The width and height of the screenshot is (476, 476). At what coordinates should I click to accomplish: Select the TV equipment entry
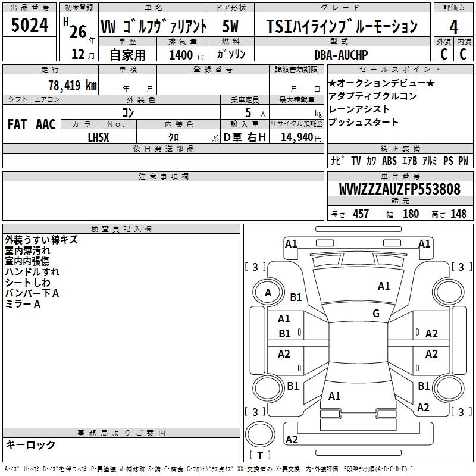(356, 161)
